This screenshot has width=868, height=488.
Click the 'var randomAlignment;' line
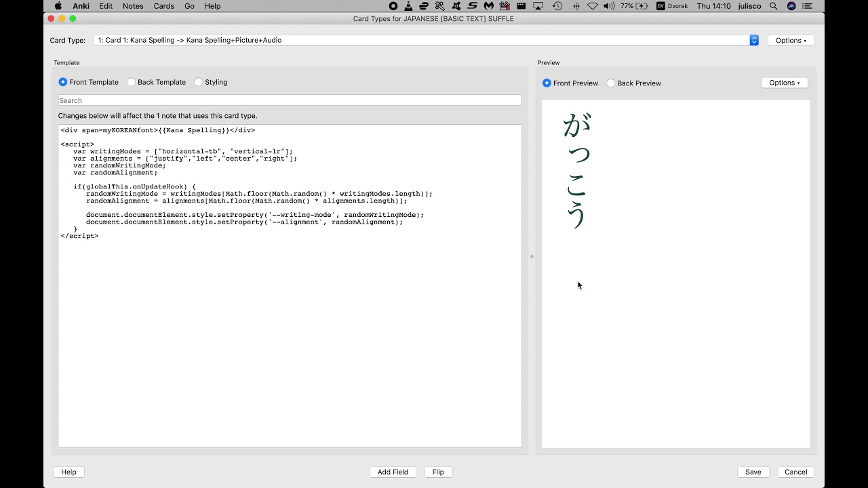point(115,173)
